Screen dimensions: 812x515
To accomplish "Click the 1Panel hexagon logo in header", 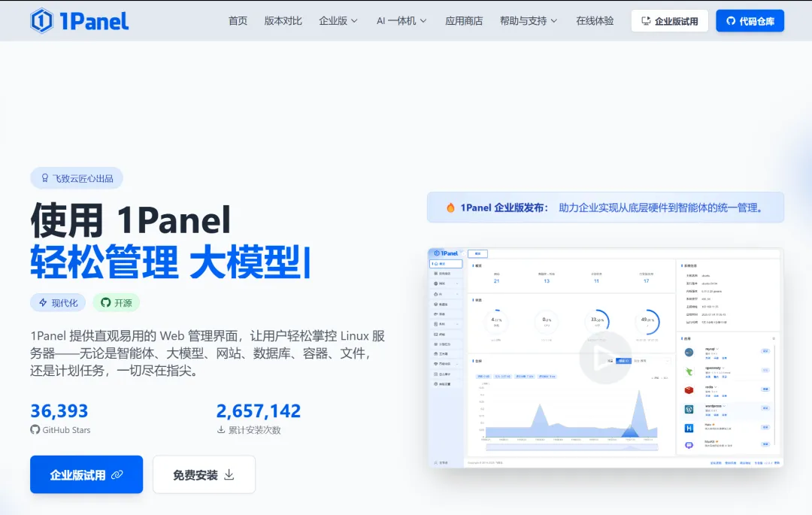I will [41, 21].
